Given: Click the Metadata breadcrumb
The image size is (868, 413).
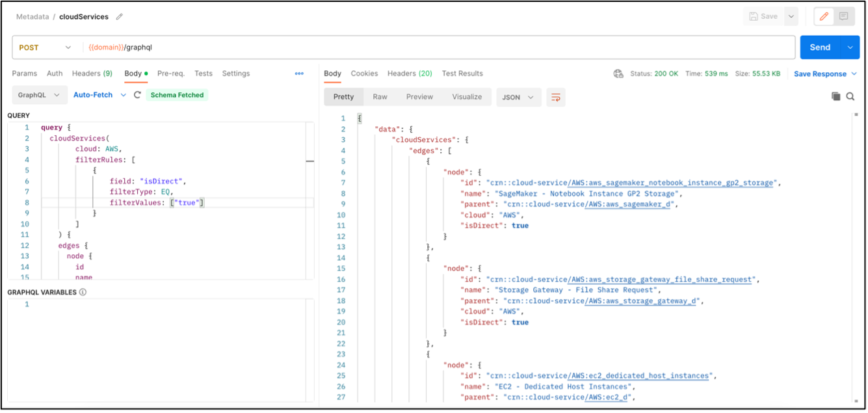Looking at the screenshot, I should 33,16.
